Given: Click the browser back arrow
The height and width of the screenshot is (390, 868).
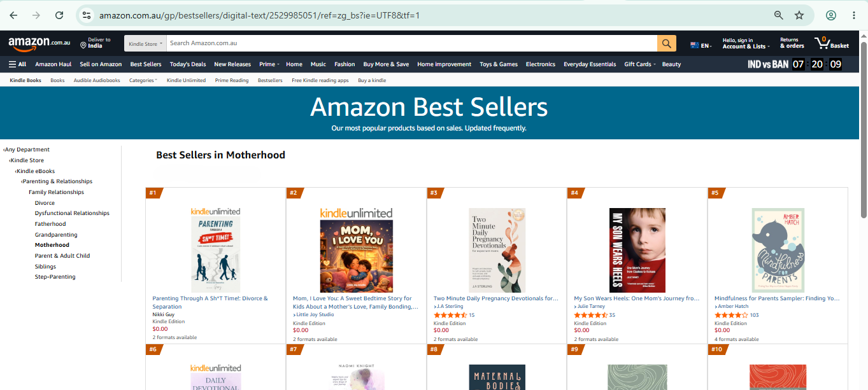Looking at the screenshot, I should 14,15.
